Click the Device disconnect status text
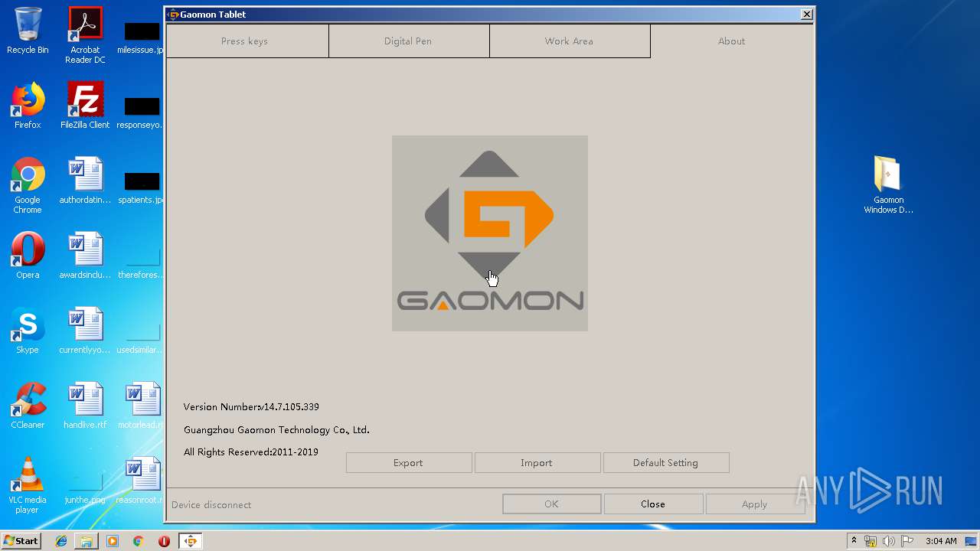 pyautogui.click(x=211, y=504)
